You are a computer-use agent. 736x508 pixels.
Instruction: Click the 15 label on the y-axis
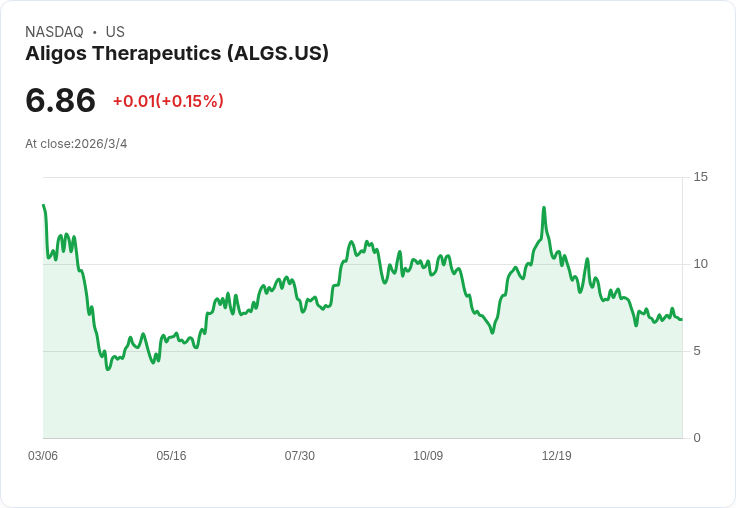pos(700,177)
